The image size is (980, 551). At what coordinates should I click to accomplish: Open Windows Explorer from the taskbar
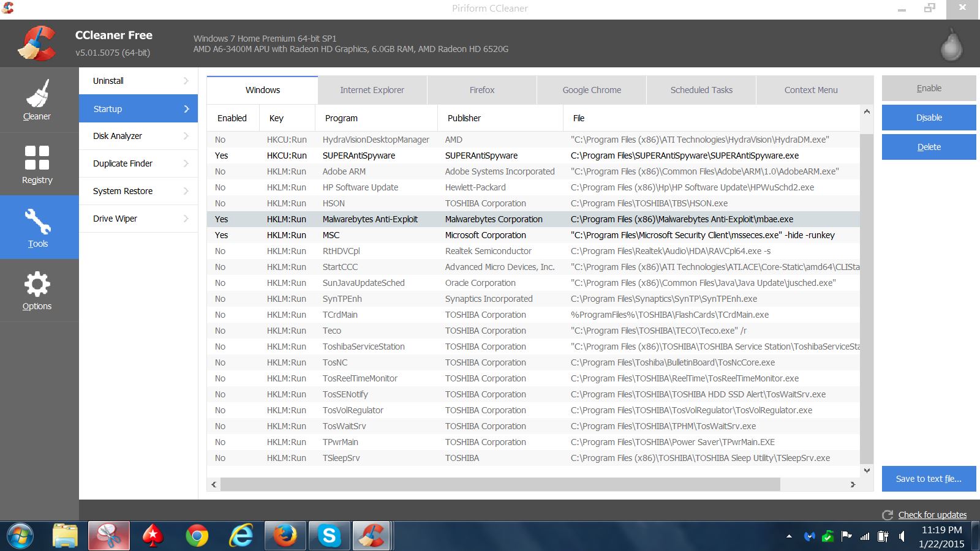tap(65, 536)
